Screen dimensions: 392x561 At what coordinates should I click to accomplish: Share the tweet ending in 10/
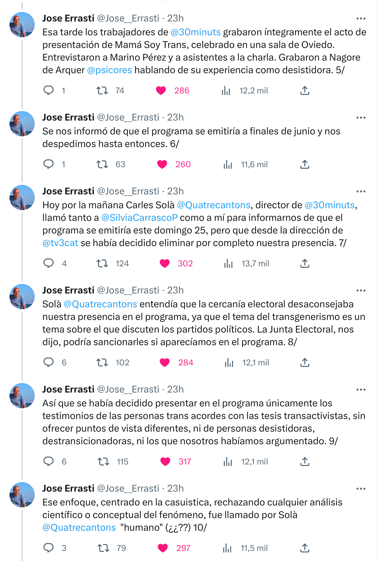[x=305, y=548]
